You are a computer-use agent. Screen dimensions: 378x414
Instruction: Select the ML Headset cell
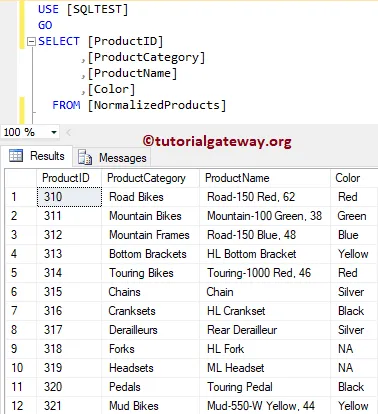[265, 368]
